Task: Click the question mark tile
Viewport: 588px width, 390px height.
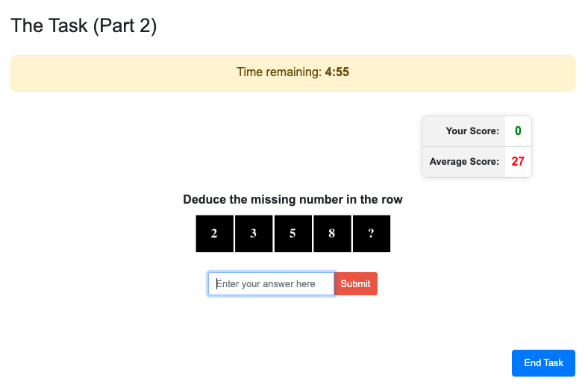Action: point(371,233)
